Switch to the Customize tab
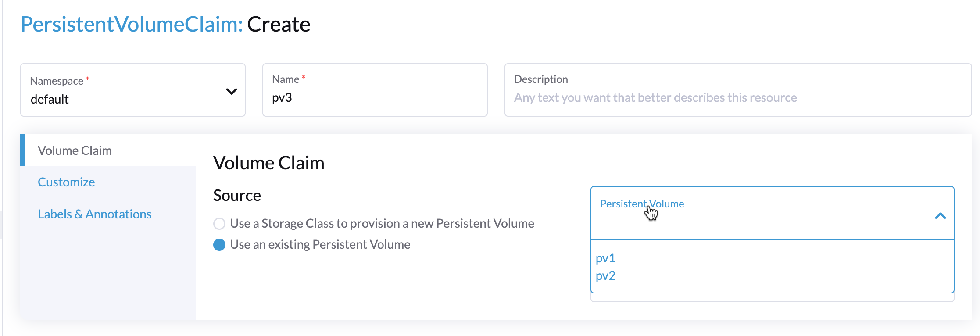 point(66,182)
